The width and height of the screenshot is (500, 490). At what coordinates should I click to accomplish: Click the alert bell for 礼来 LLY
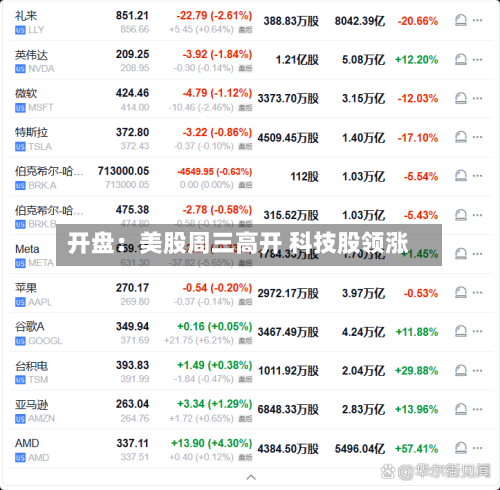(461, 20)
